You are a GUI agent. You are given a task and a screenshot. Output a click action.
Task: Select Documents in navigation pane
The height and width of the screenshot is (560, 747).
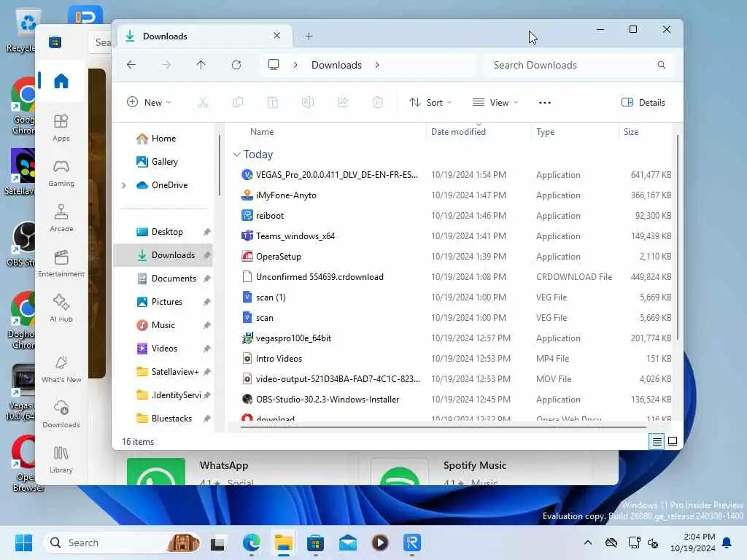point(163,279)
